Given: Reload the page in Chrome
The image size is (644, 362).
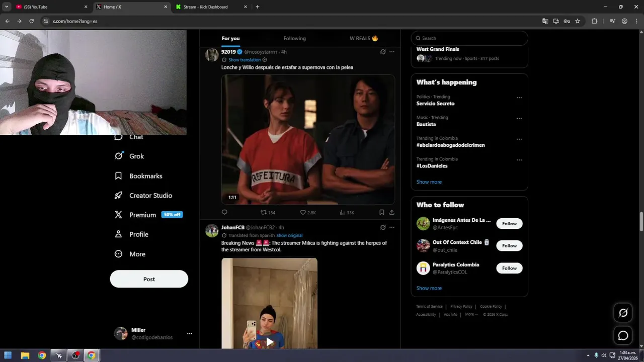Looking at the screenshot, I should pos(31,21).
